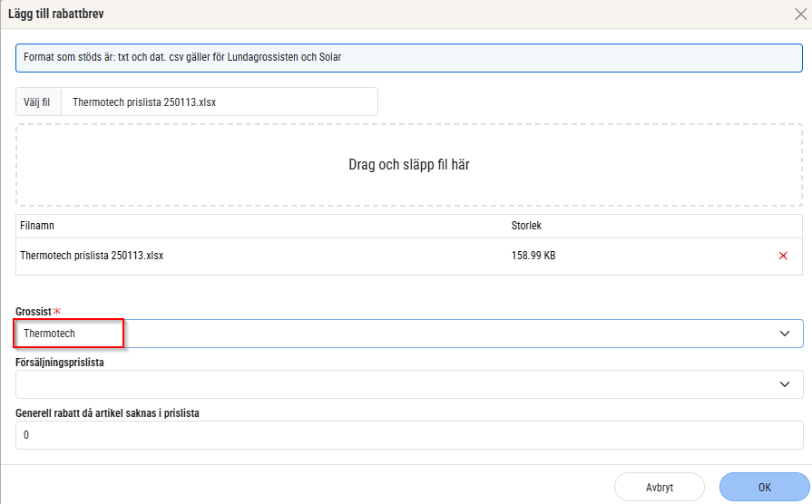The width and height of the screenshot is (812, 504).
Task: Click the 158.99 KB file size cell
Action: tap(533, 256)
